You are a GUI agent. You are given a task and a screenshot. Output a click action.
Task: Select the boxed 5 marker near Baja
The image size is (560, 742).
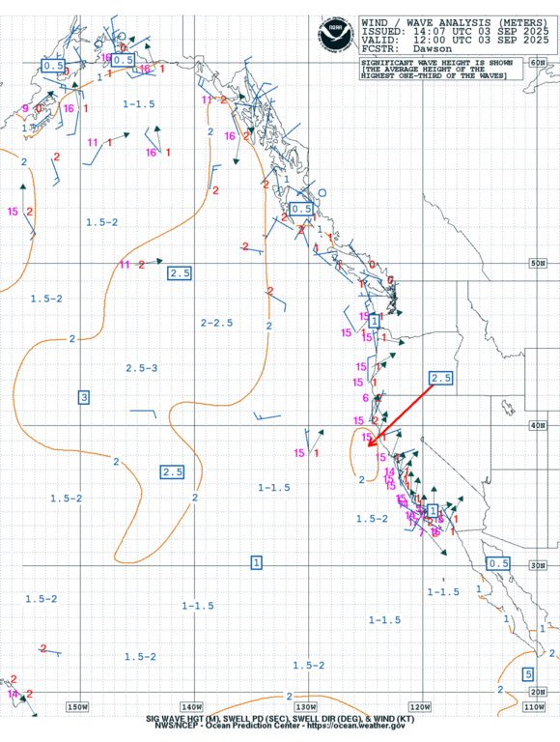[528, 673]
